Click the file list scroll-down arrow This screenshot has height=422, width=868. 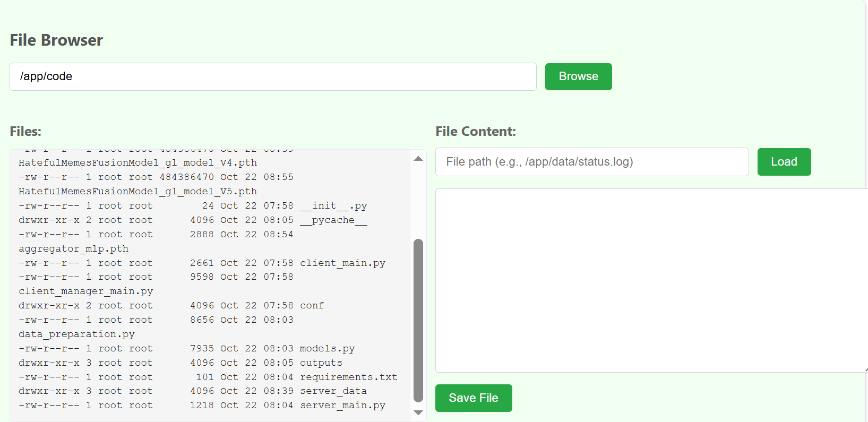418,412
